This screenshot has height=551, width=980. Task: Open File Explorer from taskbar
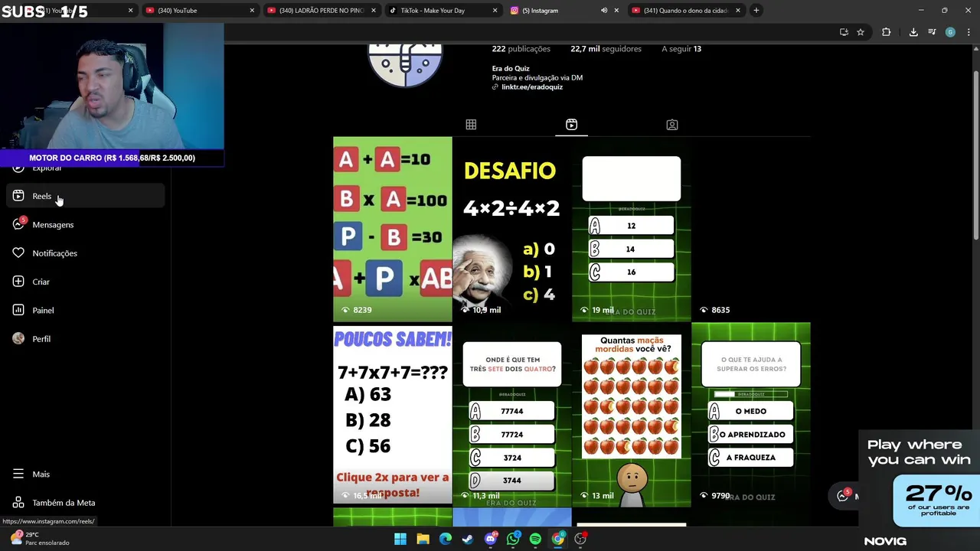423,539
